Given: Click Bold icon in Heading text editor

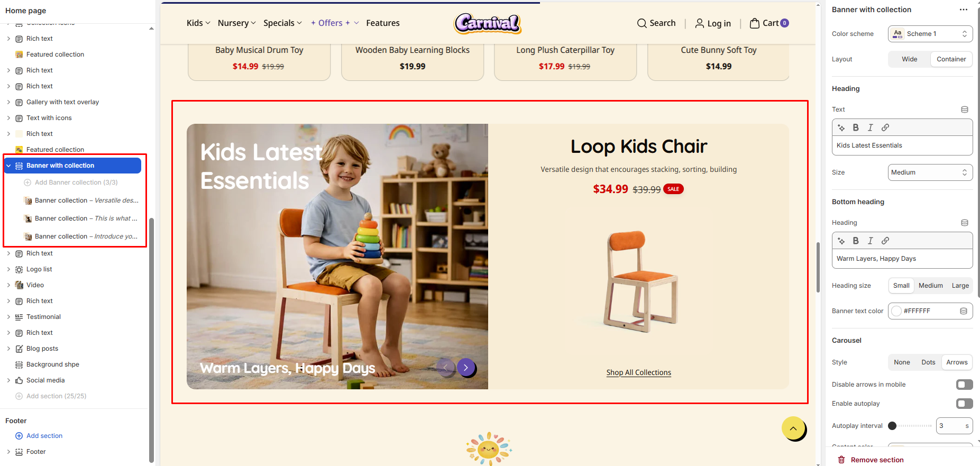Looking at the screenshot, I should point(856,127).
